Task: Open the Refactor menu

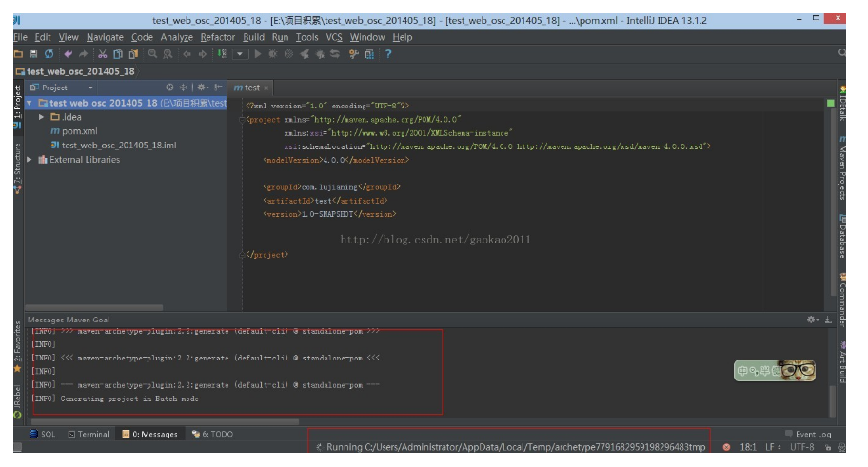Action: pos(217,37)
